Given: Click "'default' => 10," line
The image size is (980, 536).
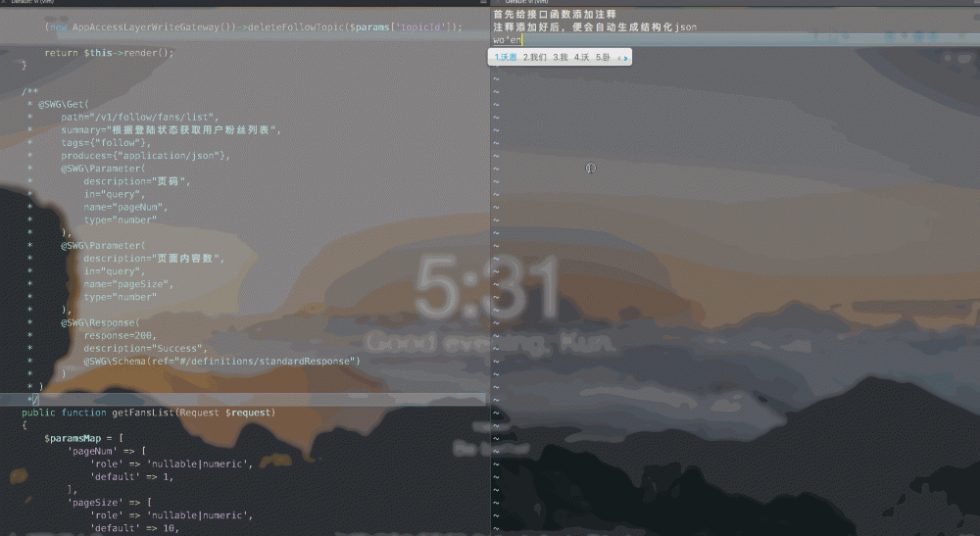Looking at the screenshot, I should [135, 528].
